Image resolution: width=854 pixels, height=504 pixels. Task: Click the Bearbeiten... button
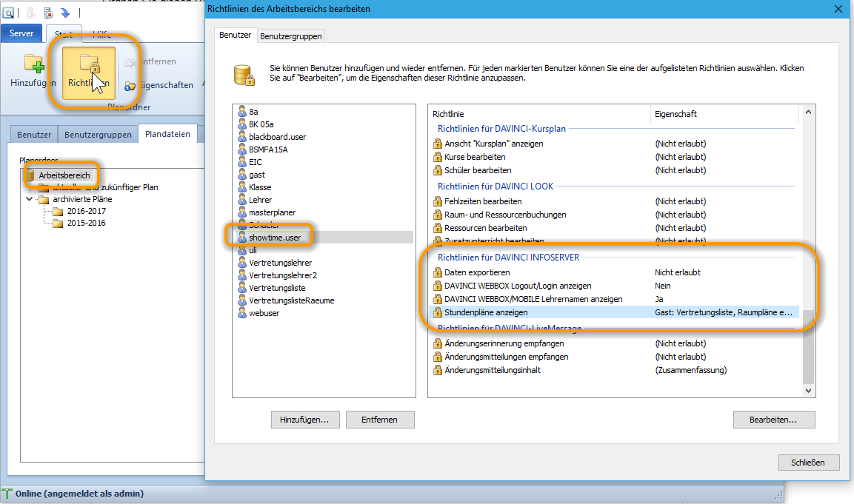tap(773, 420)
